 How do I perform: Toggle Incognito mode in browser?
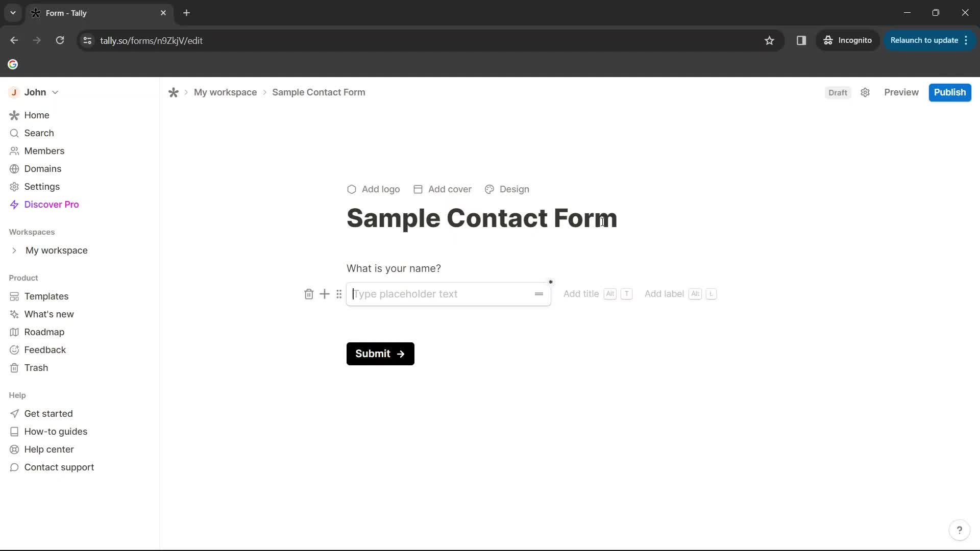pos(848,40)
